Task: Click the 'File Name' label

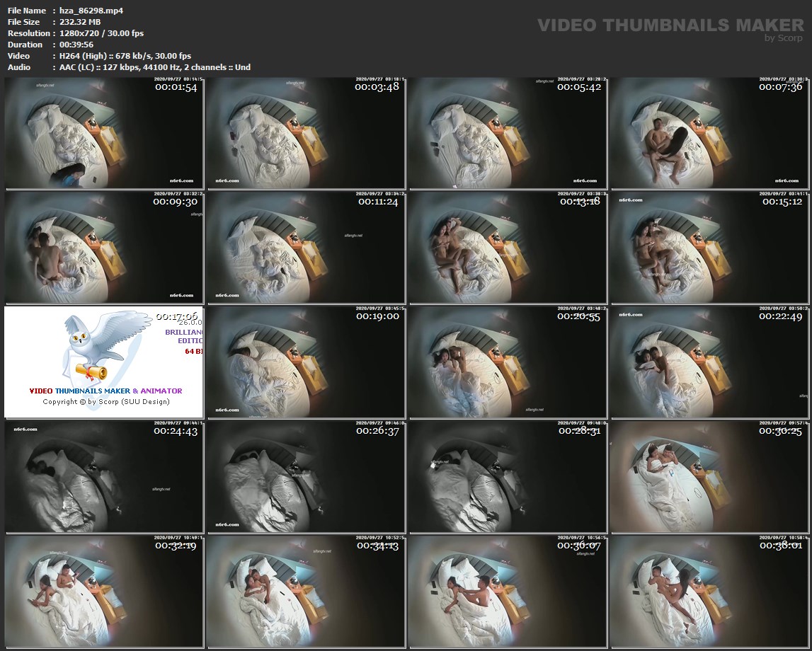Action: click(x=27, y=11)
